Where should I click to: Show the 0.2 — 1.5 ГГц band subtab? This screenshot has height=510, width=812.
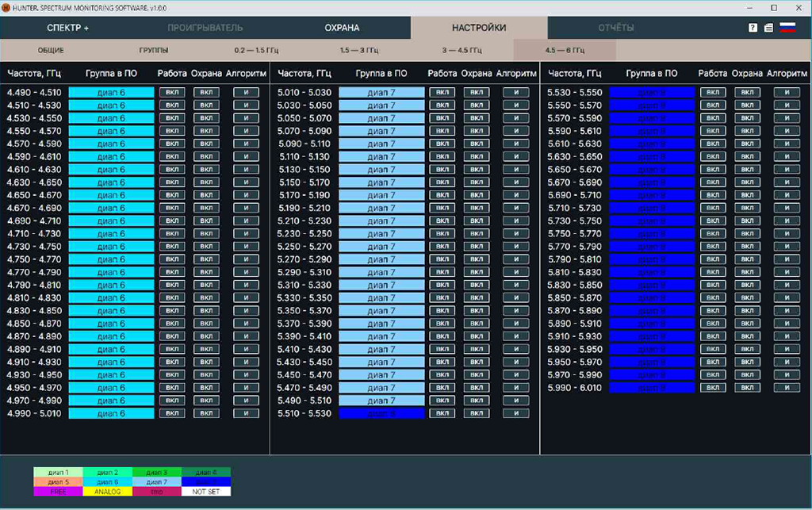pos(256,50)
